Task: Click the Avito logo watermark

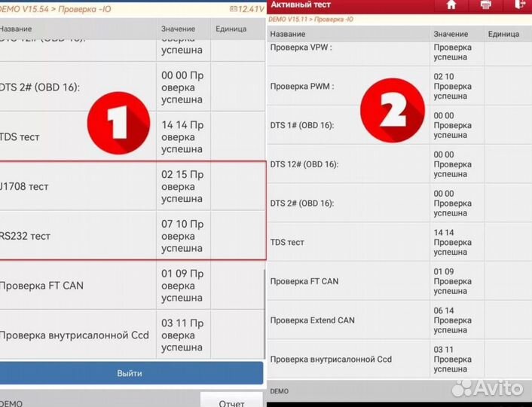Action: point(488,387)
